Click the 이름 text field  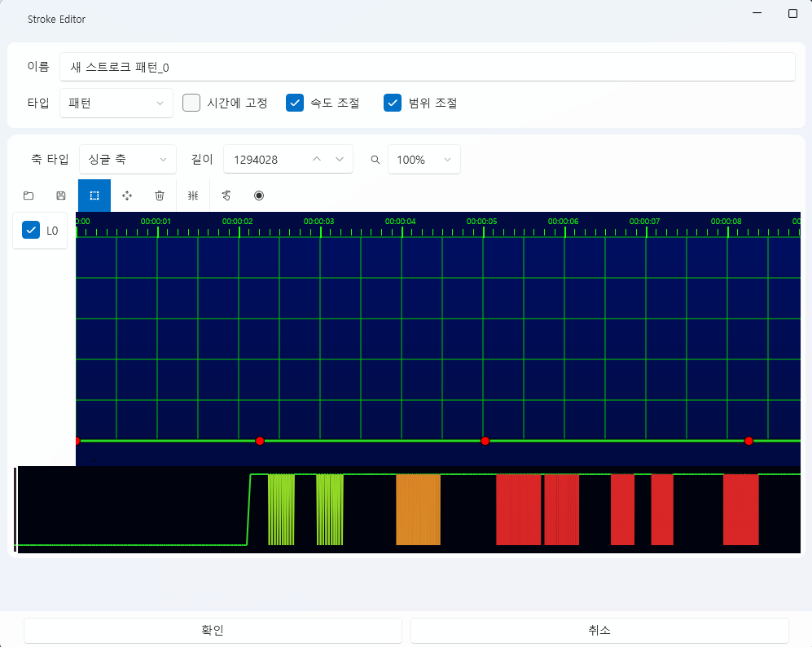[427, 67]
